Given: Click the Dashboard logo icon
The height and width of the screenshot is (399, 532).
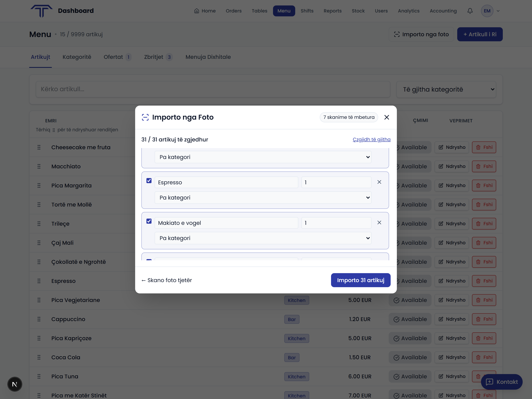Looking at the screenshot, I should pos(41,11).
